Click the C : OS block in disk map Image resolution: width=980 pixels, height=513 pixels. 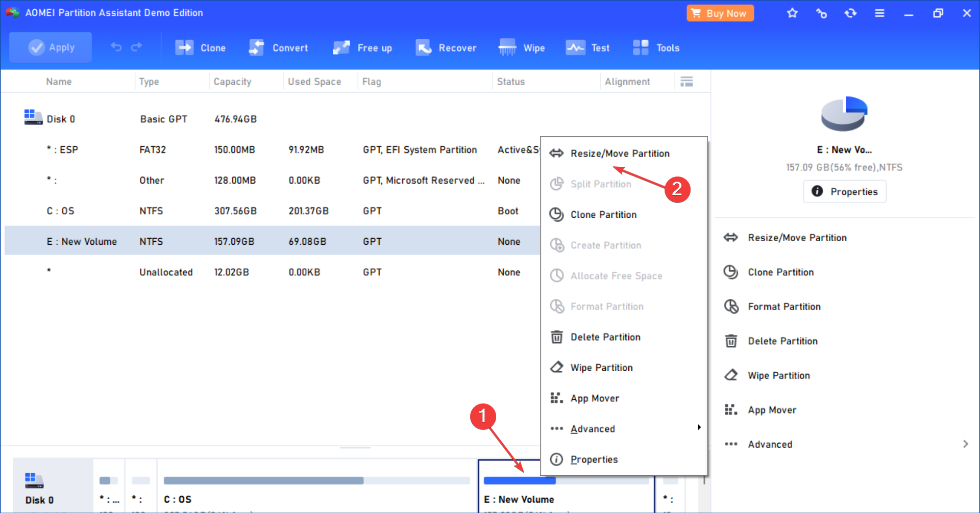(x=317, y=485)
